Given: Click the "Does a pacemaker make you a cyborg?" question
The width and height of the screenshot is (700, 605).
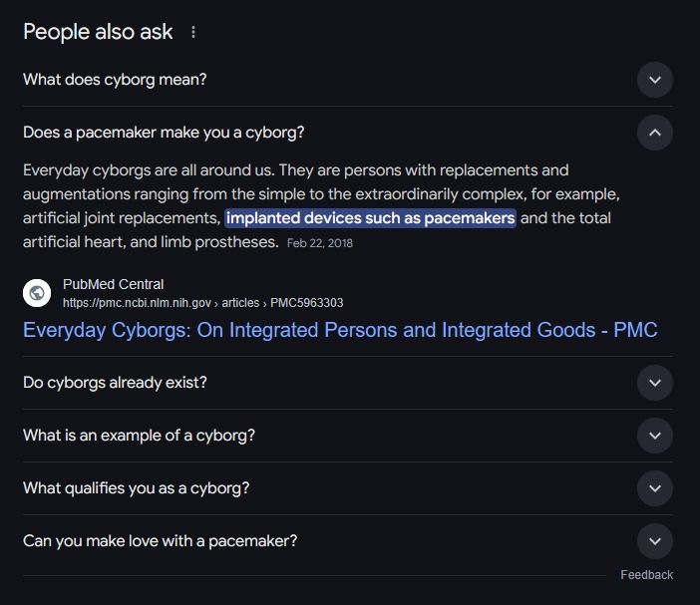Looking at the screenshot, I should coord(164,133).
